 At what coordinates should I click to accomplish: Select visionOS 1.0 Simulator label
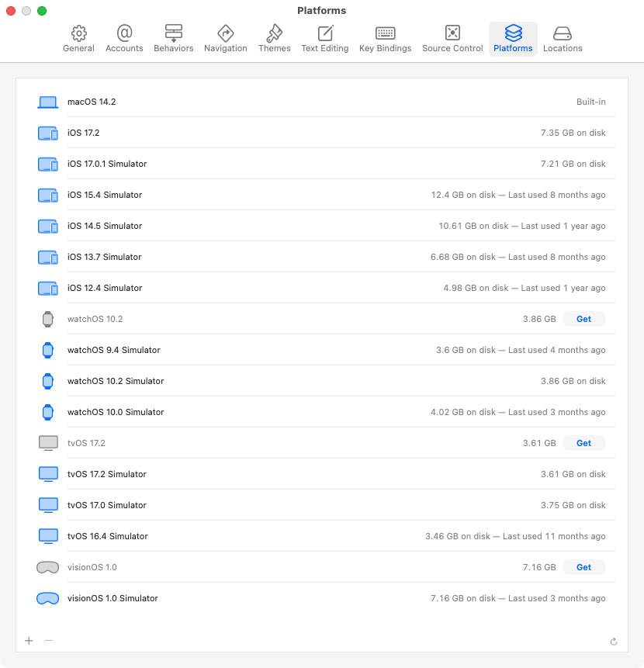(113, 598)
